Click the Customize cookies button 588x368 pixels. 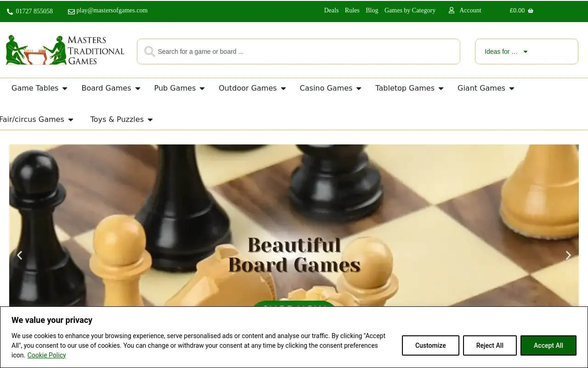click(x=430, y=345)
